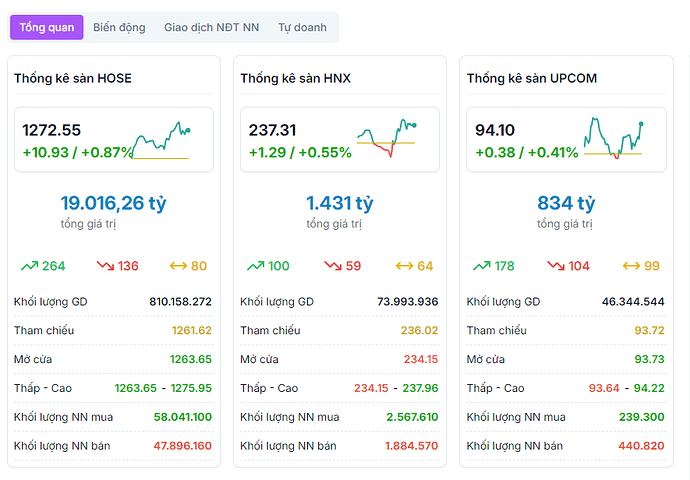The image size is (690, 480).
Task: Go to the Tự doanh tab
Action: (x=302, y=28)
